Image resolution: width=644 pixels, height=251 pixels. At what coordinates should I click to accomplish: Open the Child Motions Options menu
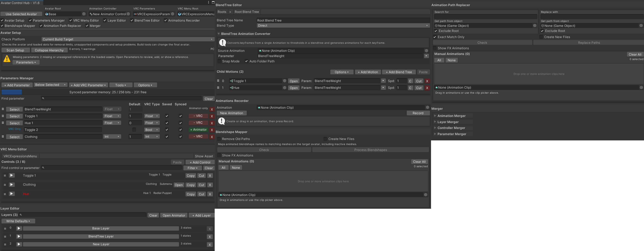(x=342, y=72)
